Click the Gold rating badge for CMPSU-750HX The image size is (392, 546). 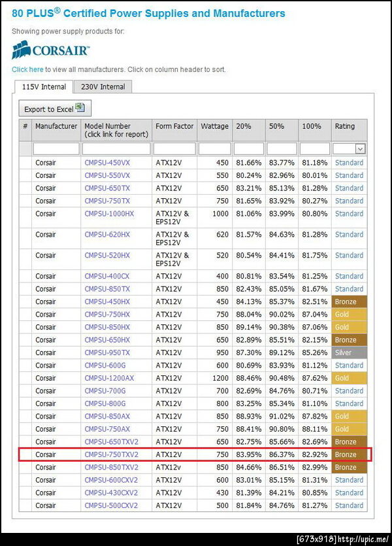(350, 314)
